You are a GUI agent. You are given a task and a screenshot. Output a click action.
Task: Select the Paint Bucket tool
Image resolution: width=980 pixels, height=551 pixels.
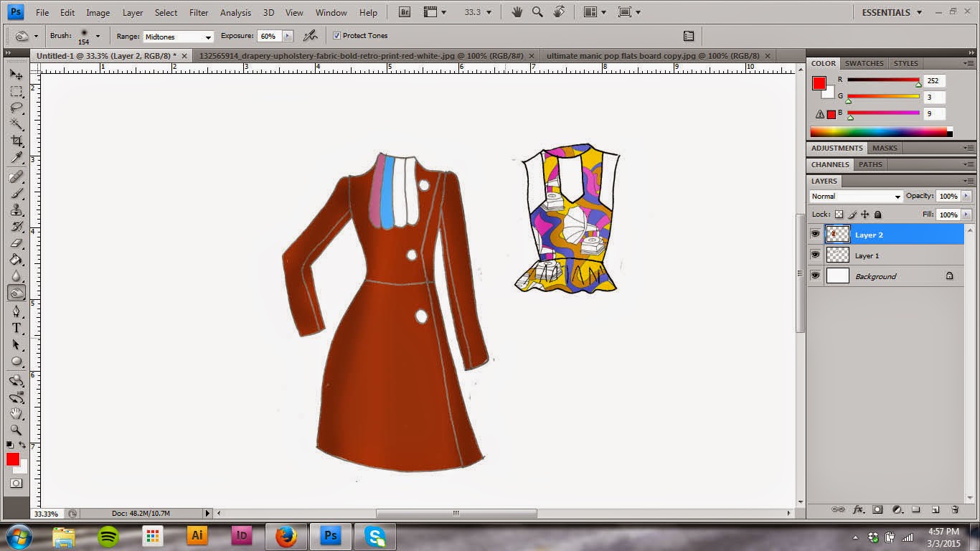17,260
